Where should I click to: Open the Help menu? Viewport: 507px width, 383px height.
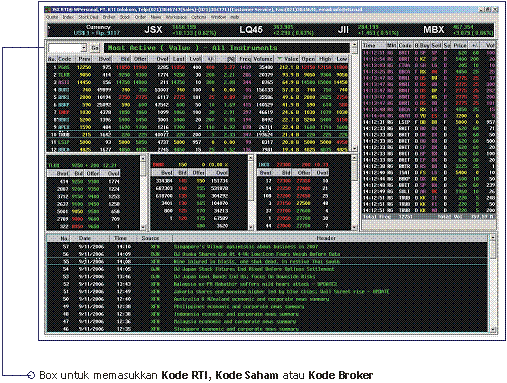(235, 17)
